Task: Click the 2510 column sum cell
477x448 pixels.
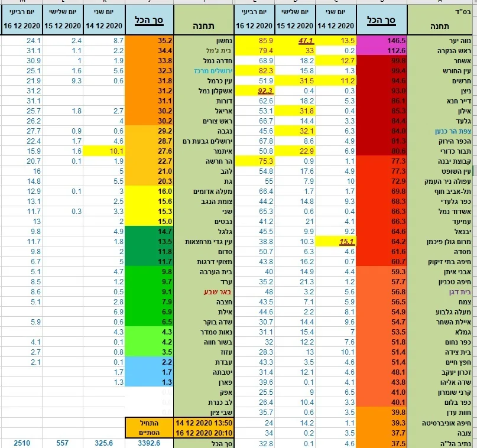Action: [x=21, y=443]
